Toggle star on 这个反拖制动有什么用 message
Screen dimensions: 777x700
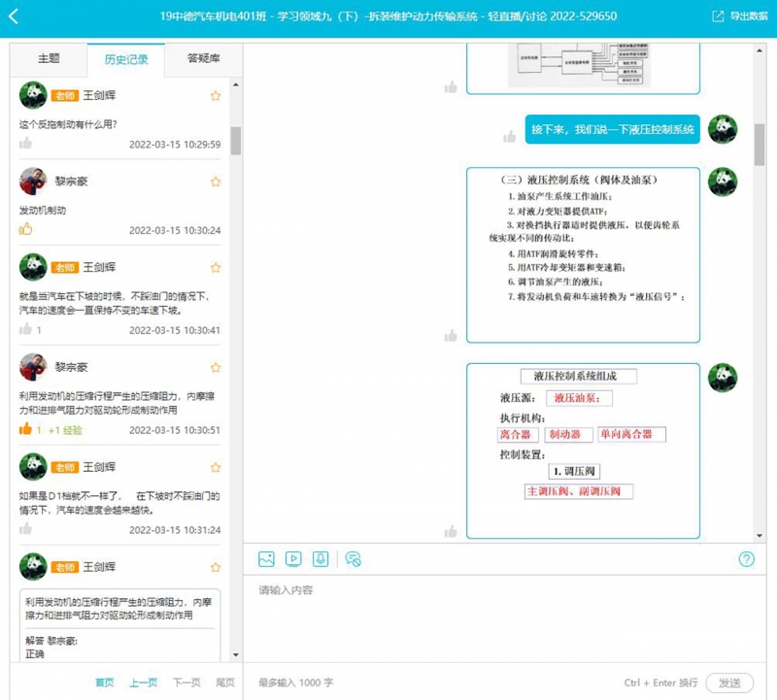[x=215, y=95]
